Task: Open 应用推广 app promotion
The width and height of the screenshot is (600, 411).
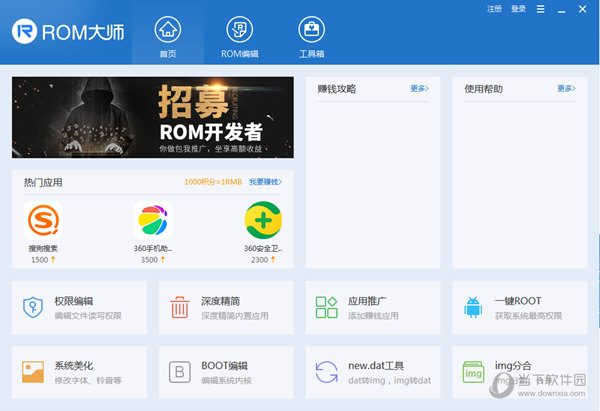Action: click(373, 308)
